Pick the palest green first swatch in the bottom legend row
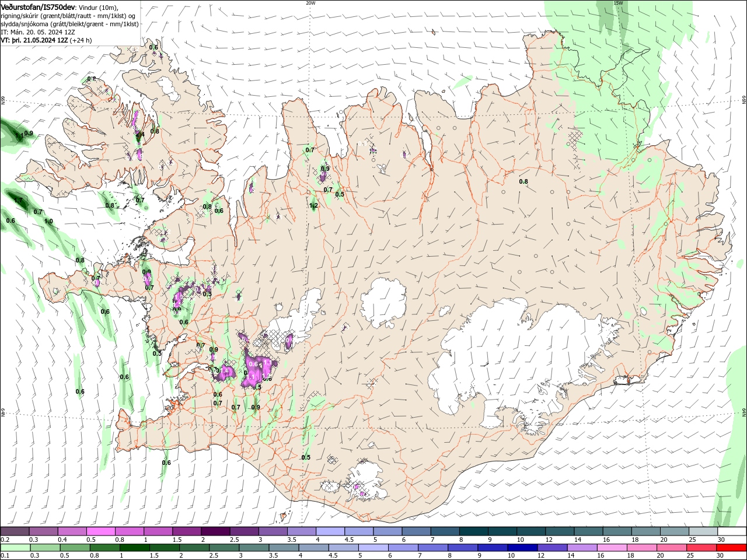The height and width of the screenshot is (560, 747). [x=15, y=548]
